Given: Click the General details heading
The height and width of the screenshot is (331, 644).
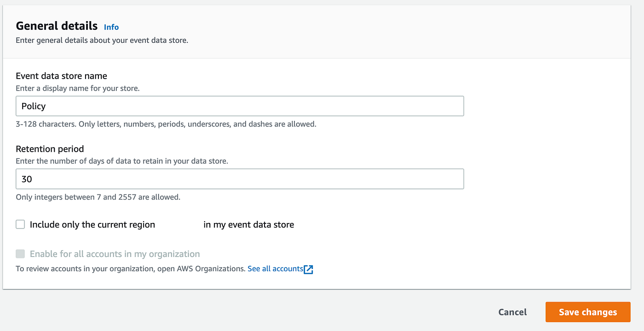Looking at the screenshot, I should (x=57, y=26).
